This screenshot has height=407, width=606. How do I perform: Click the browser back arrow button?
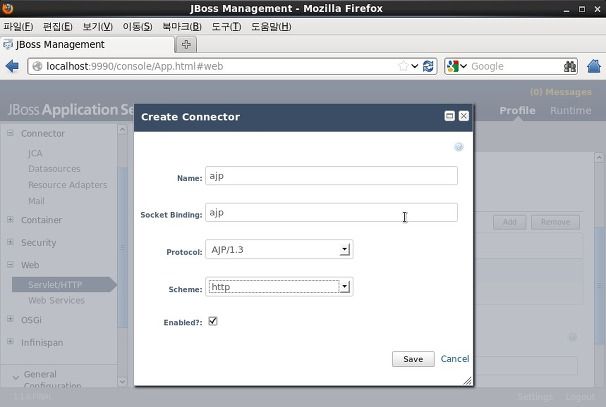12,66
